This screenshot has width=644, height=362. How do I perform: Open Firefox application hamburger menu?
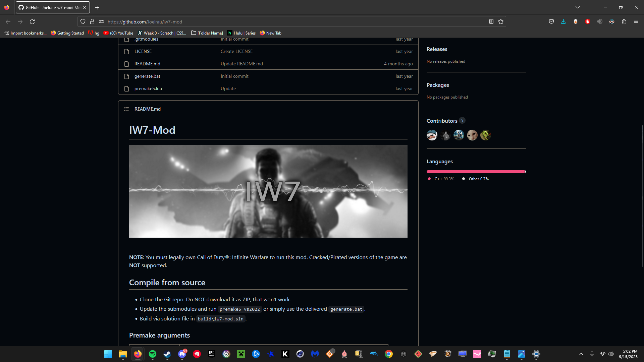[636, 22]
